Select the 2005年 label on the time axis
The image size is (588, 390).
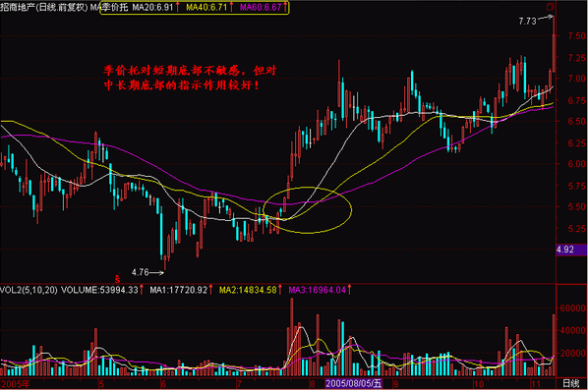point(16,384)
